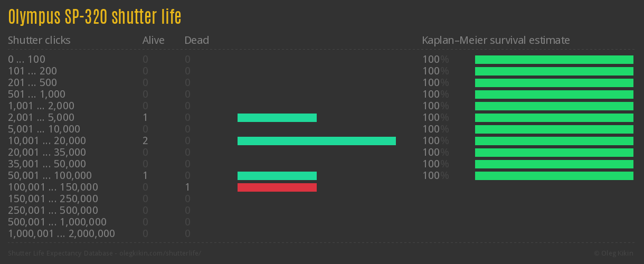
Task: Click the 100% survival value in the 20,001–35,000 row
Action: pyautogui.click(x=435, y=153)
